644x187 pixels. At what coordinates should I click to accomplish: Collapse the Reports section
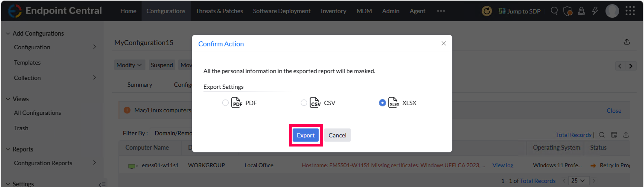(x=8, y=149)
